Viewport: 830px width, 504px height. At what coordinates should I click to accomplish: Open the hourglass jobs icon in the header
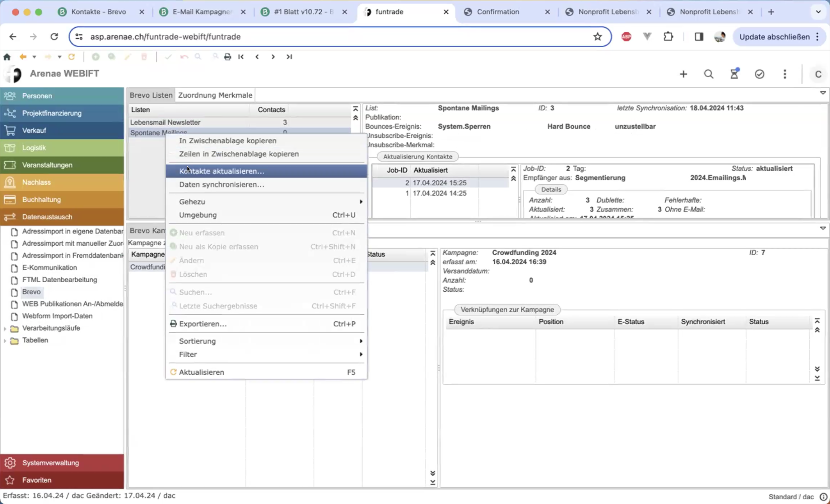coord(734,74)
